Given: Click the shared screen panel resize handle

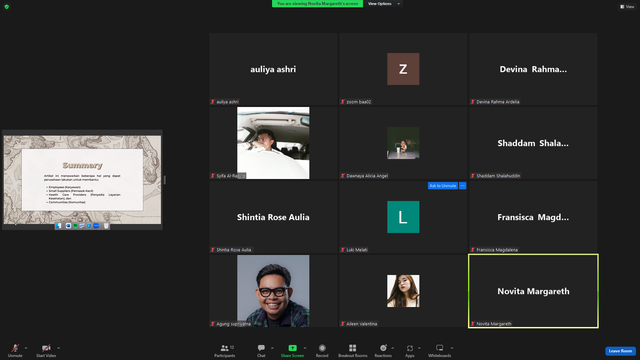Looking at the screenshot, I should (164, 180).
